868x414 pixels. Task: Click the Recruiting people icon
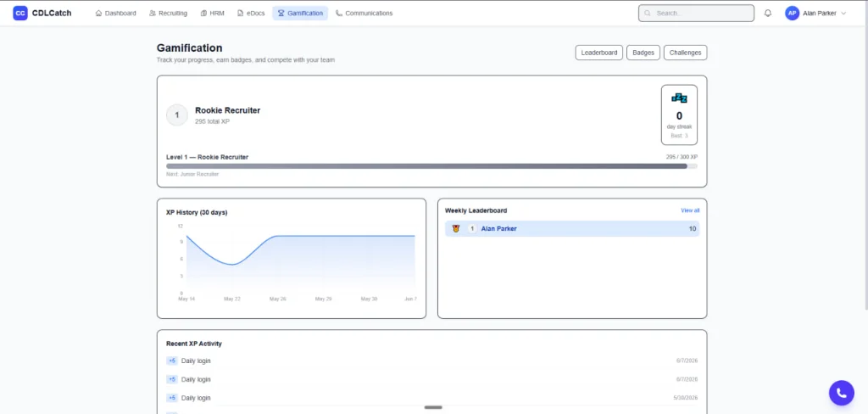pos(153,14)
